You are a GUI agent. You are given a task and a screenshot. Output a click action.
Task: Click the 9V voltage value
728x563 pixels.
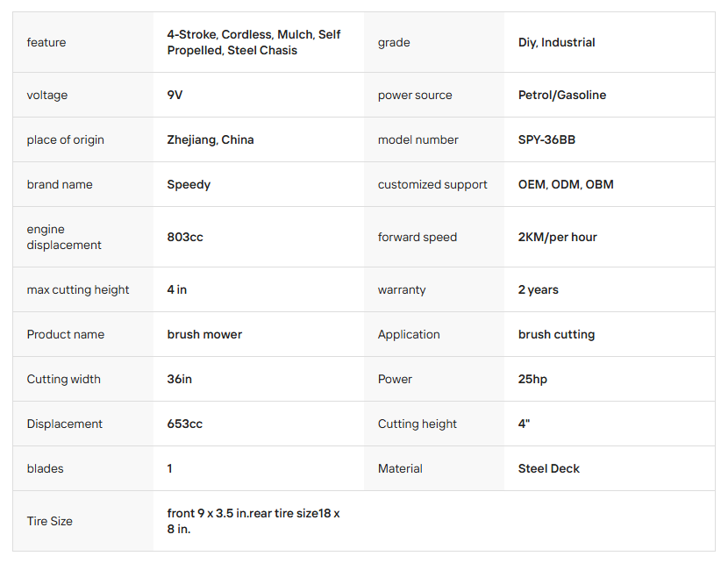click(x=175, y=95)
